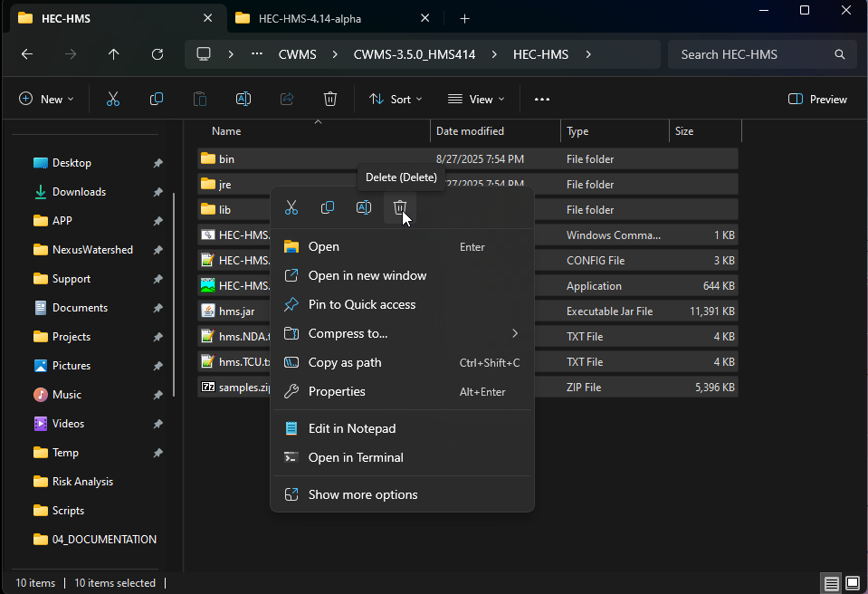Open NexusWatershed folder in sidebar
Image resolution: width=868 pixels, height=594 pixels.
click(91, 250)
